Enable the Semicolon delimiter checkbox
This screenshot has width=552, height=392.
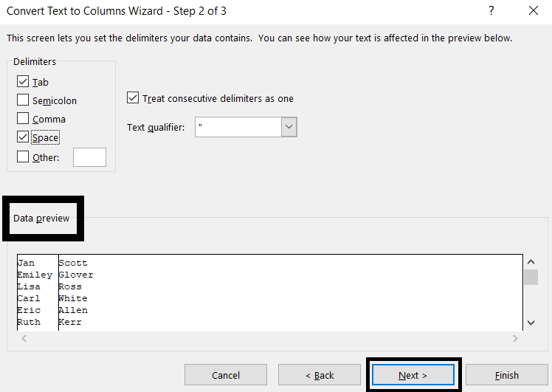(23, 100)
